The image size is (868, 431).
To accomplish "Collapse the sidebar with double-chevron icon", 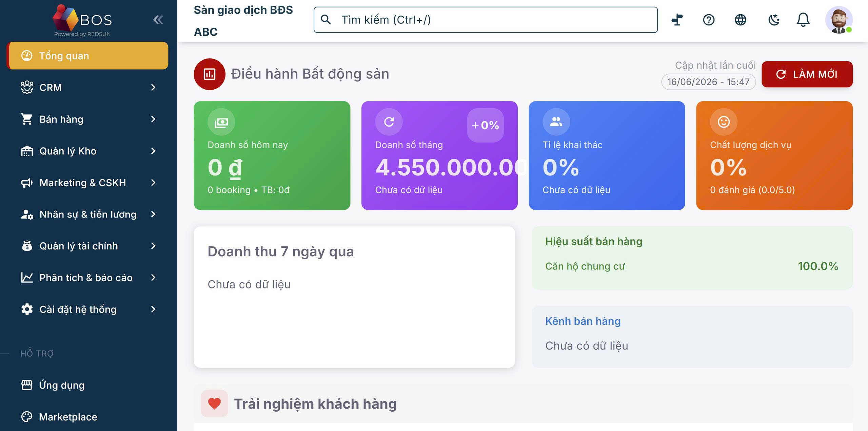I will coord(158,20).
